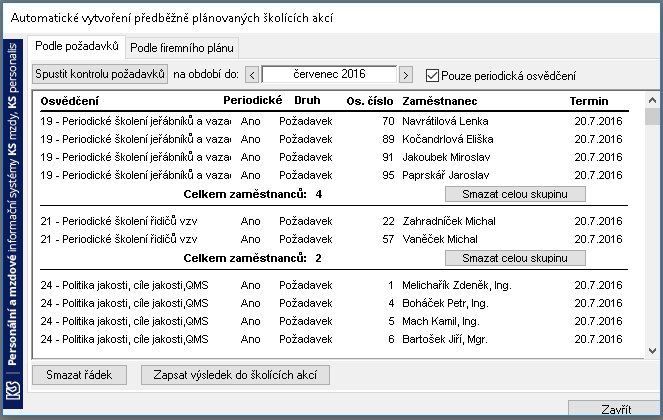The height and width of the screenshot is (420, 663).
Task: Close the dialog with Zavřít
Action: [x=616, y=409]
